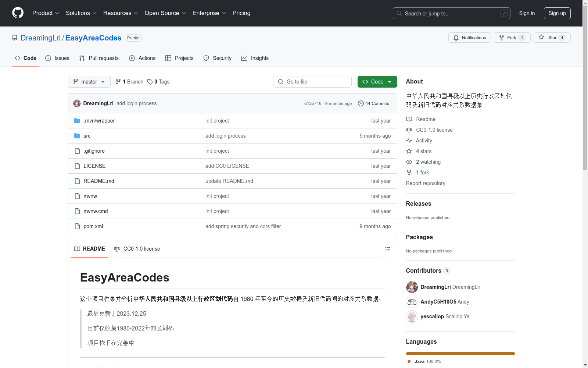588x368 pixels.
Task: Expand the Open Source menu
Action: coord(165,13)
